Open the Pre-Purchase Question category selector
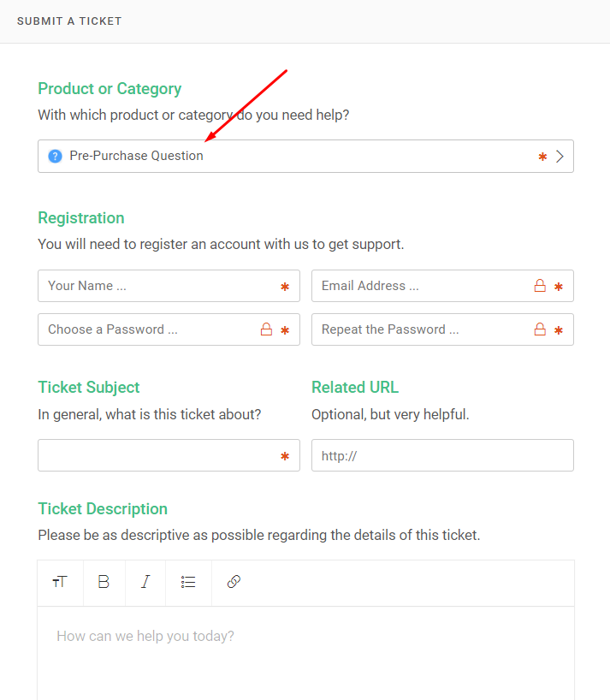Image resolution: width=610 pixels, height=700 pixels. point(305,157)
